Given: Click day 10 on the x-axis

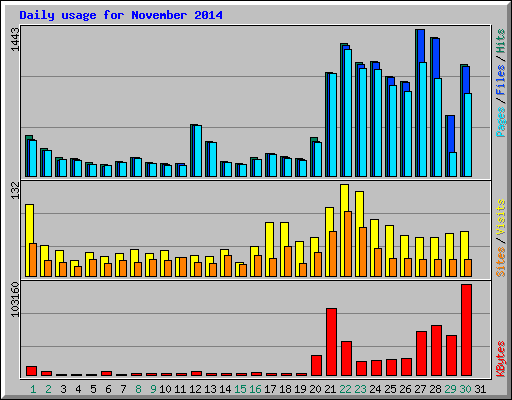Looking at the screenshot, I should point(165,389).
